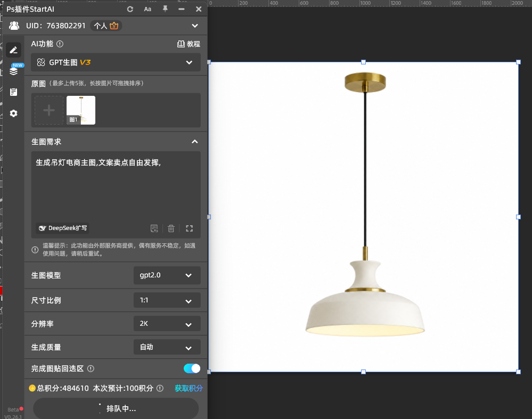
Task: Click the user avatar icon beside UID
Action: [x=14, y=26]
